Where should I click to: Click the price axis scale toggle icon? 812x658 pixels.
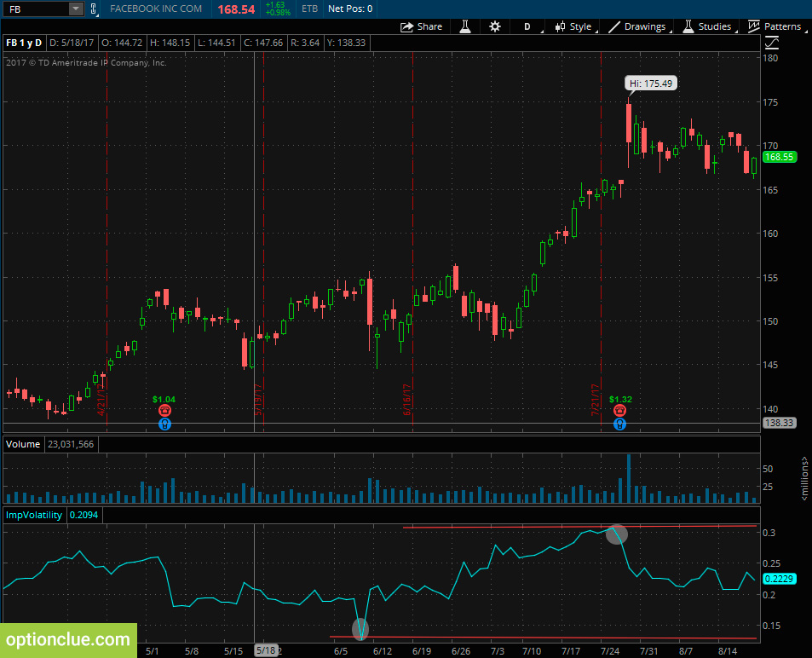point(772,43)
